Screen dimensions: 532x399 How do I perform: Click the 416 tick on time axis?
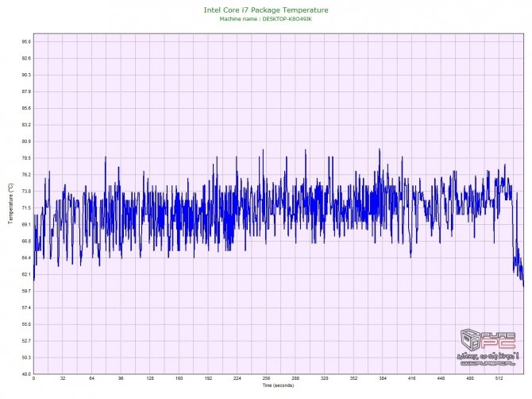[412, 378]
